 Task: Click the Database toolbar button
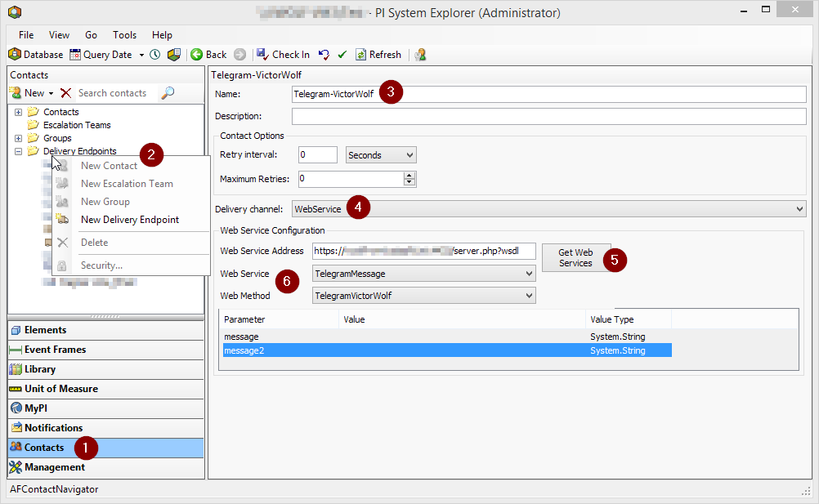point(36,55)
